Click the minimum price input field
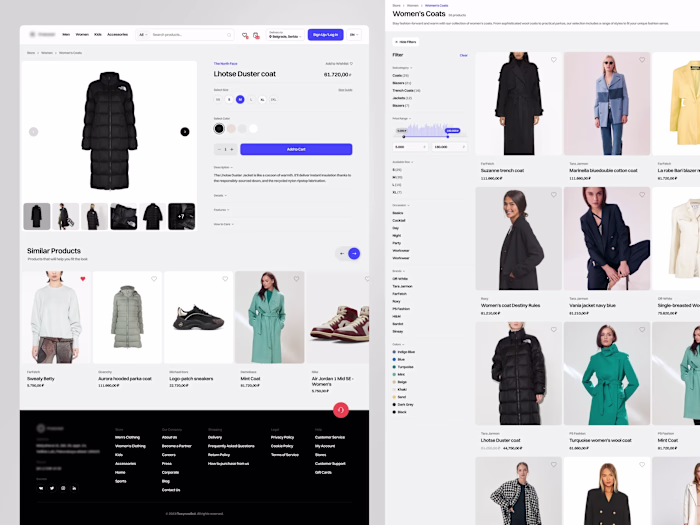700x525 pixels. pyautogui.click(x=410, y=146)
